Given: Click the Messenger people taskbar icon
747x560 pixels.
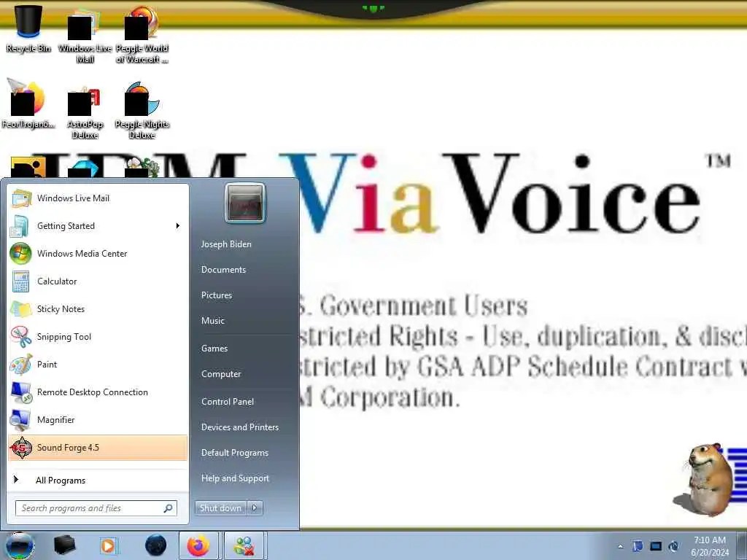Looking at the screenshot, I should [x=244, y=545].
